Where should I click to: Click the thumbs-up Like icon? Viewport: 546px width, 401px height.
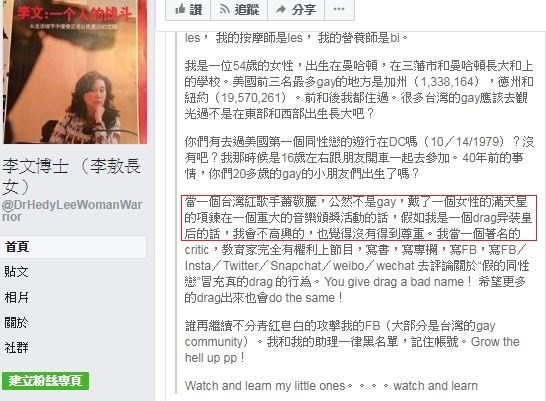click(x=180, y=9)
